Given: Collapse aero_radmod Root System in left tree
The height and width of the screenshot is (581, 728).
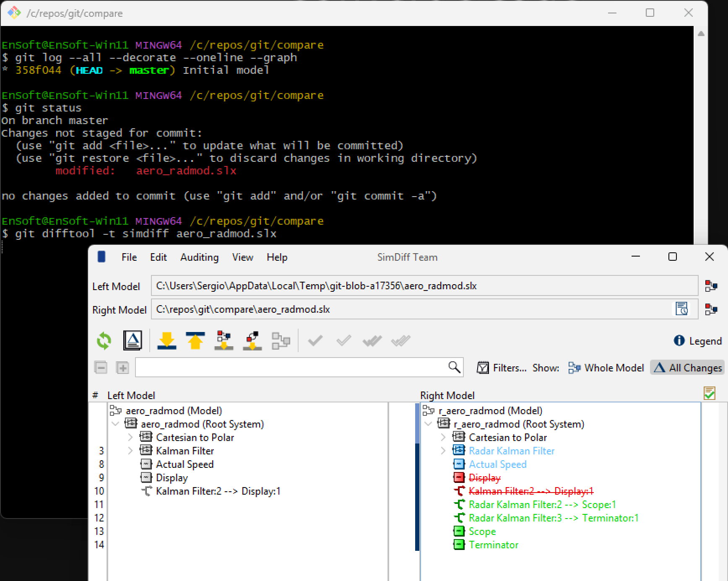Looking at the screenshot, I should point(115,424).
